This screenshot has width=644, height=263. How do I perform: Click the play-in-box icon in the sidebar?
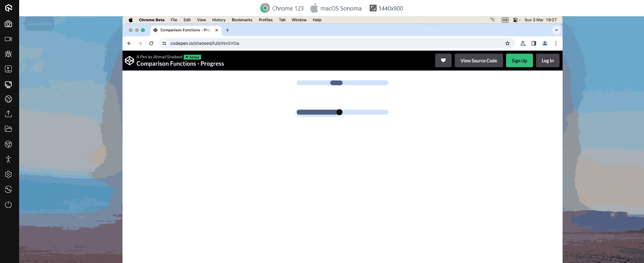pyautogui.click(x=8, y=69)
